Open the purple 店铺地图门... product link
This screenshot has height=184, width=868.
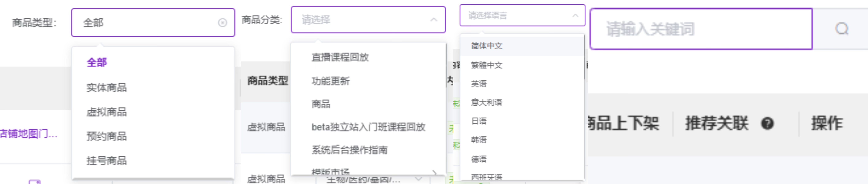(29, 134)
